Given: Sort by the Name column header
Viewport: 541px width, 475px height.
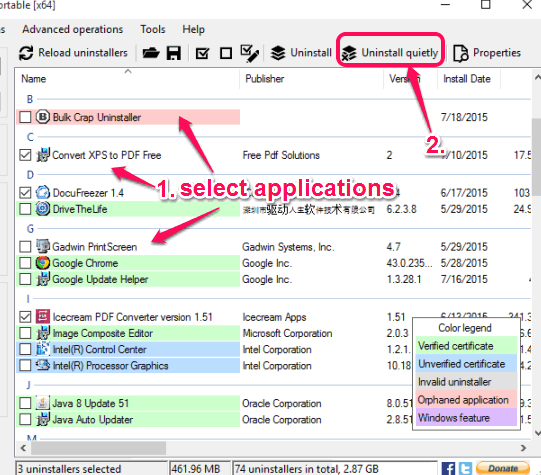Looking at the screenshot, I should [128, 79].
